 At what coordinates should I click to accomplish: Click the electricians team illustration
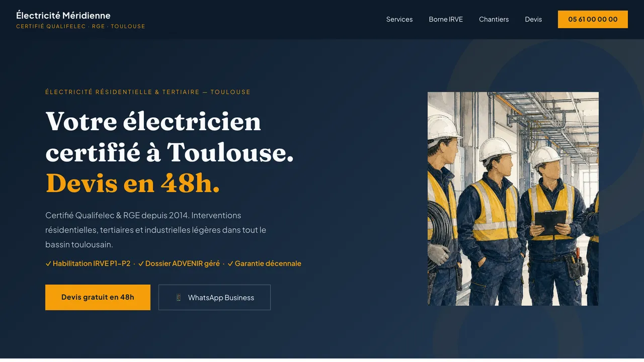[513, 199]
